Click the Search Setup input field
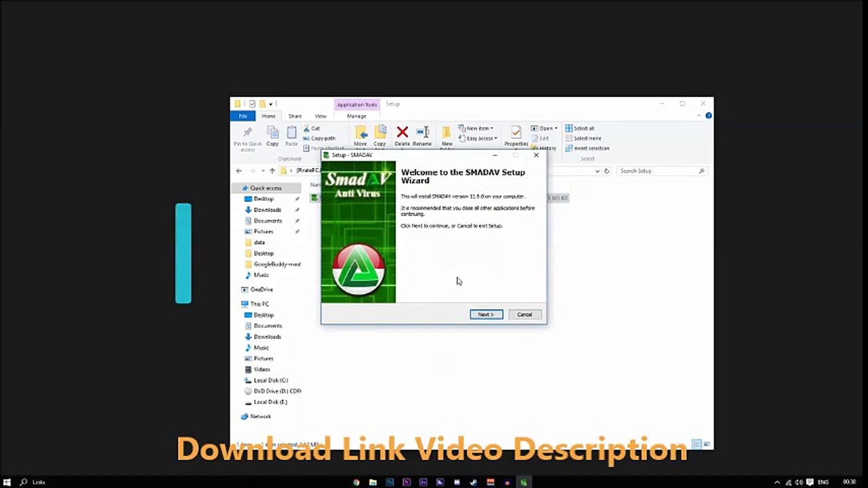The height and width of the screenshot is (488, 868). coord(662,171)
